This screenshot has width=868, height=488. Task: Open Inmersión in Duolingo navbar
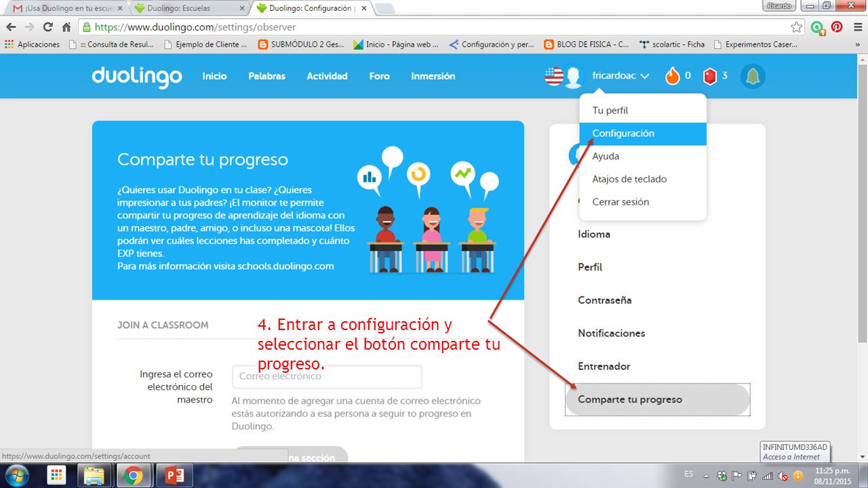433,76
